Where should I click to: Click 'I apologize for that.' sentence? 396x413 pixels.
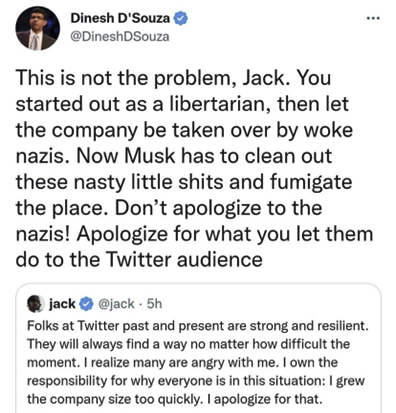pyautogui.click(x=268, y=399)
